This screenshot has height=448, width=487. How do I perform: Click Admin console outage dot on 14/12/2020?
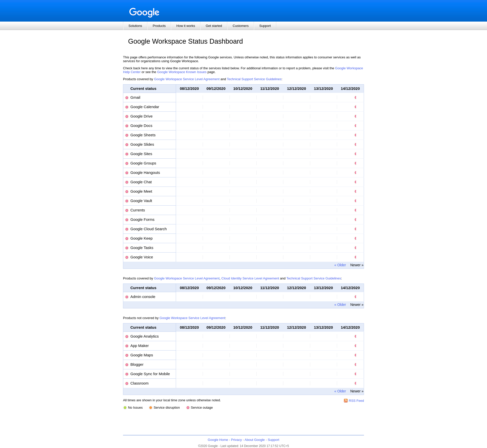click(356, 297)
